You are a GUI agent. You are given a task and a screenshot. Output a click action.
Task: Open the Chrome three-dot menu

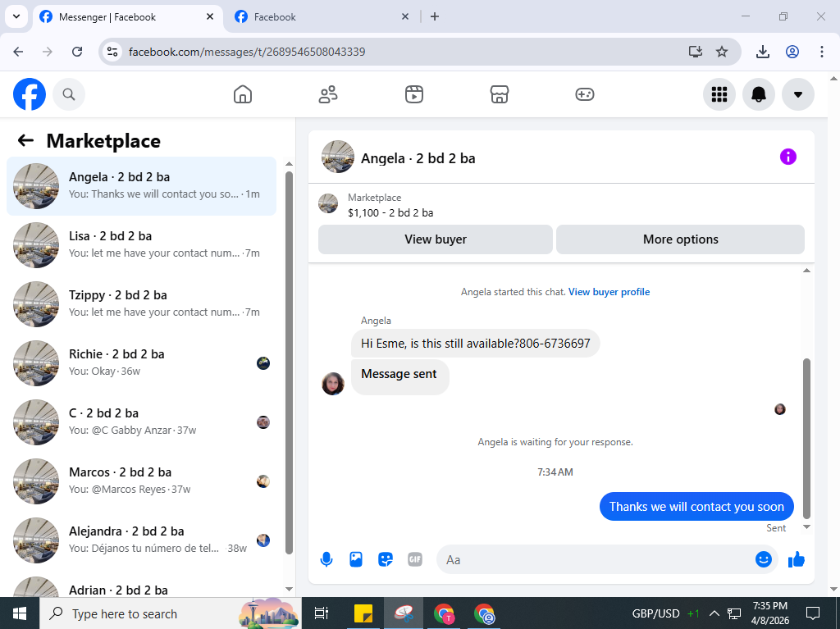822,52
